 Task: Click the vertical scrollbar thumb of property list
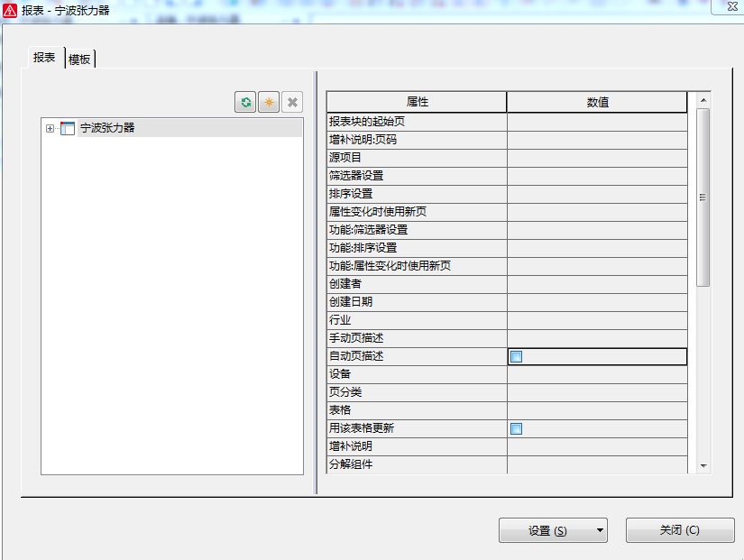click(x=703, y=197)
